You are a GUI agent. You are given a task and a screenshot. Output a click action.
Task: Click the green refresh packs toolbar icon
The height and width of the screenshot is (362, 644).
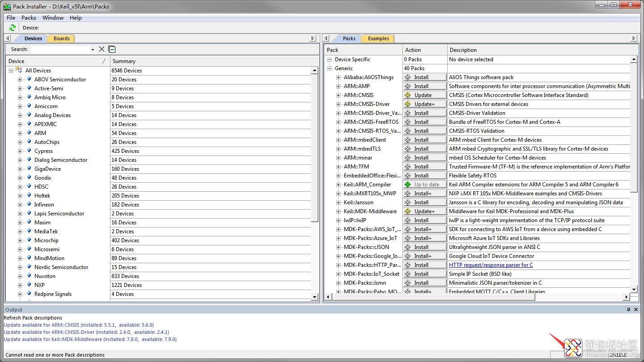coord(12,28)
